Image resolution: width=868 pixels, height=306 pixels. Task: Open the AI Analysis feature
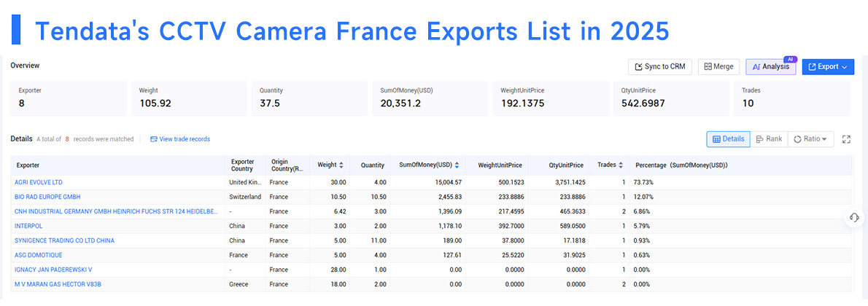tap(770, 67)
